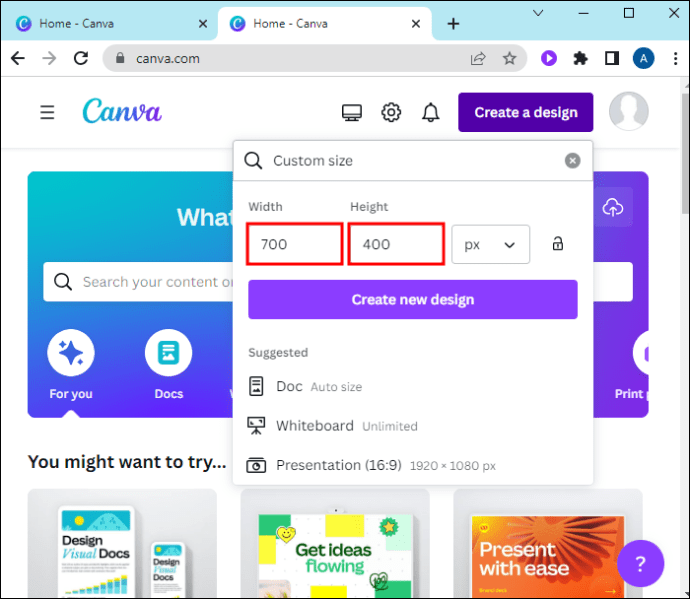
Task: Focus the Width input showing 700
Action: (x=294, y=244)
